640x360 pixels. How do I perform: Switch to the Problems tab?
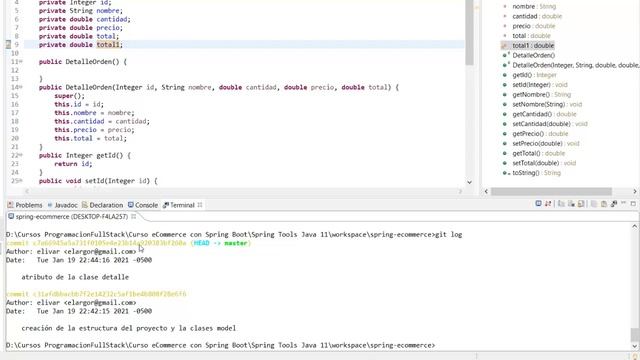(25, 205)
